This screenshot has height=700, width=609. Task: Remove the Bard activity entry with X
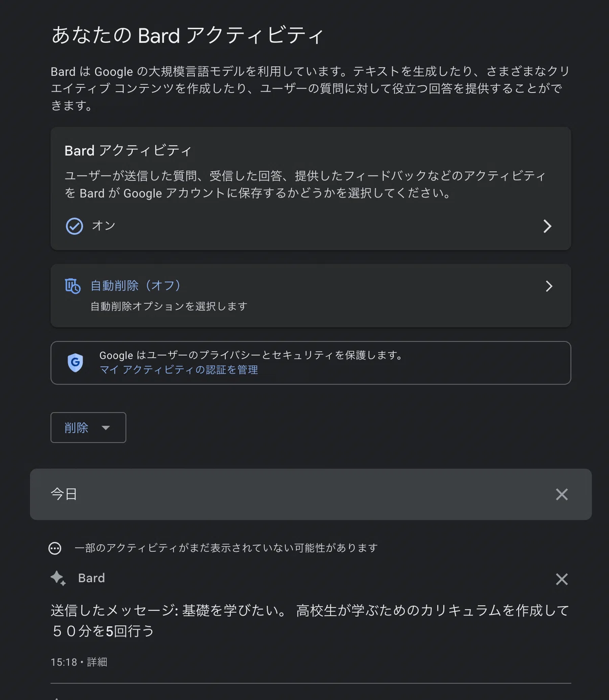[x=562, y=579]
